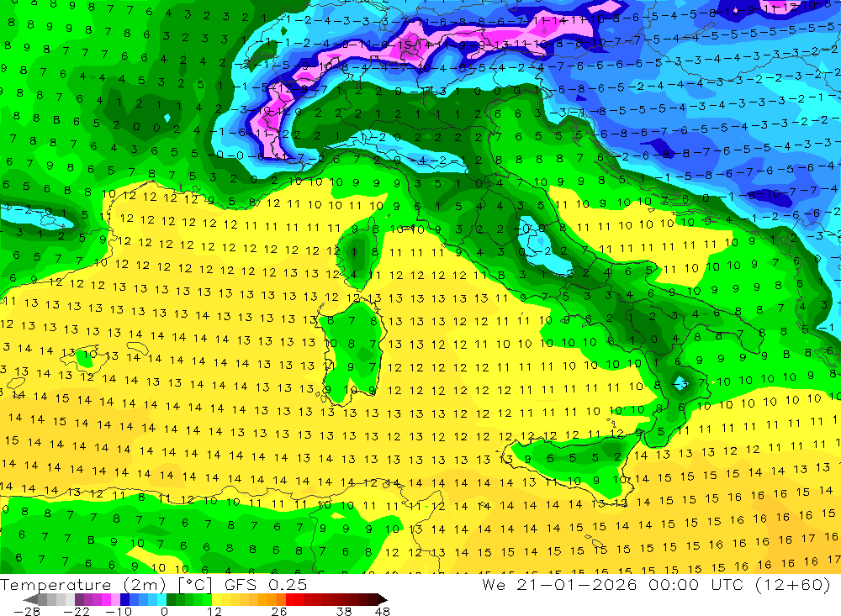
Task: Click the "(12+60)" forecast offset text
Action: [x=791, y=585]
